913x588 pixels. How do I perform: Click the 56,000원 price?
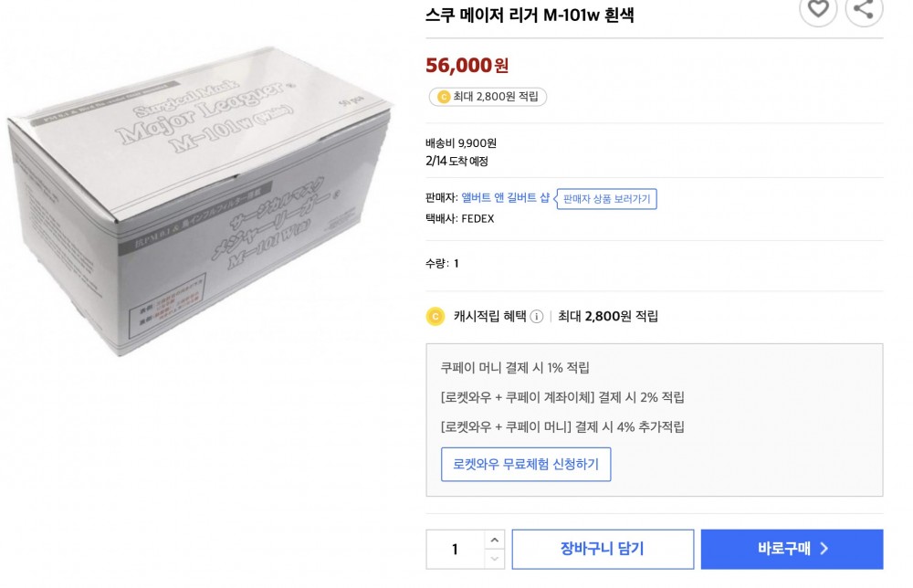pyautogui.click(x=467, y=66)
